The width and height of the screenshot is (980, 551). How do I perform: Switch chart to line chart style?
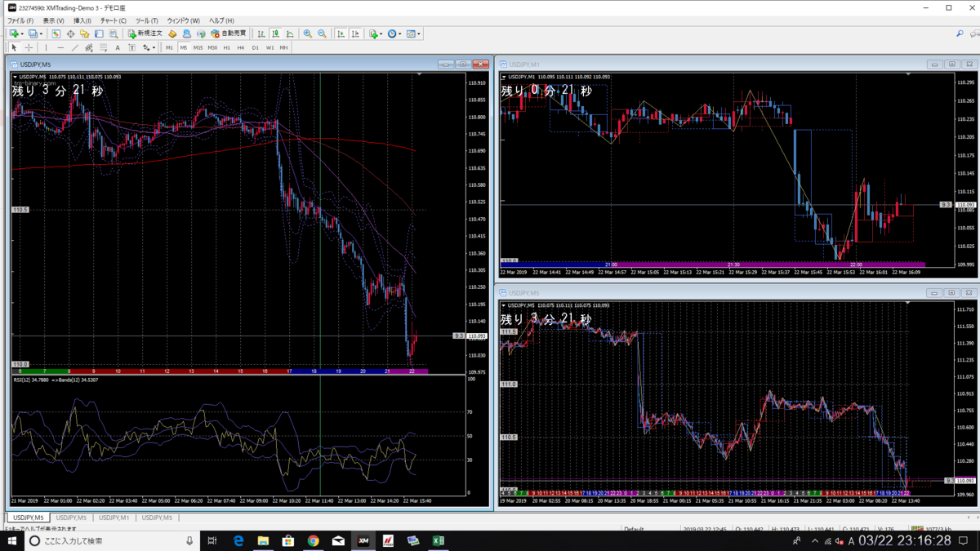[290, 33]
